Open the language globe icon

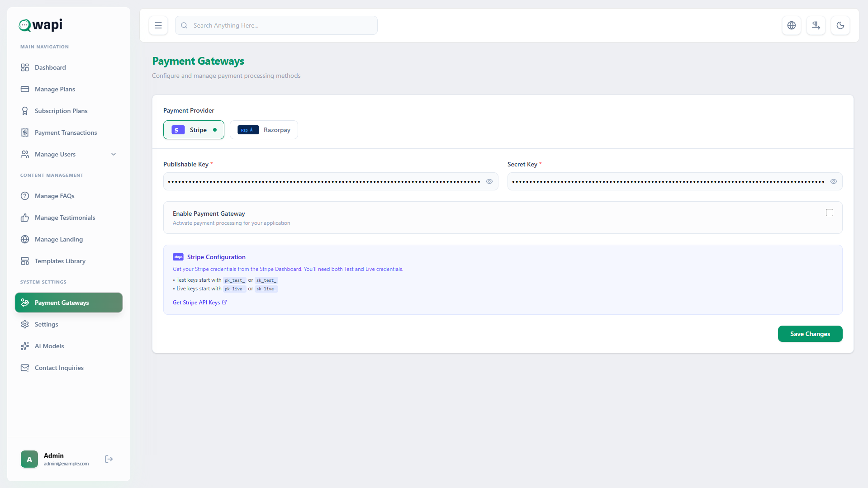click(791, 25)
